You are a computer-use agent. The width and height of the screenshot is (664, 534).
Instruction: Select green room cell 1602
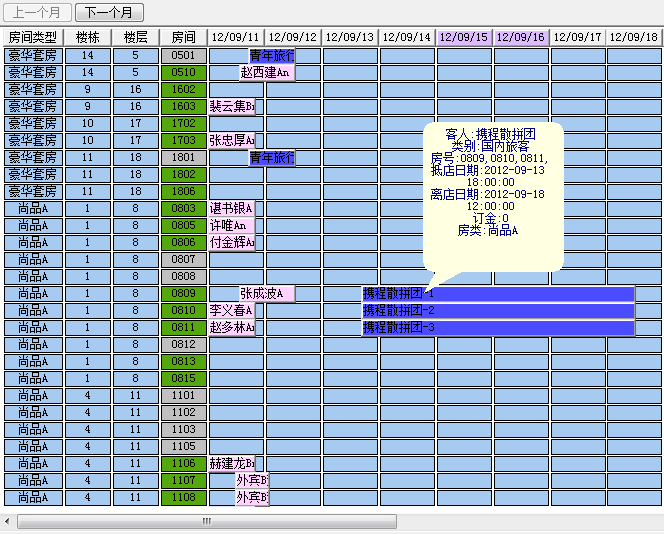[183, 89]
